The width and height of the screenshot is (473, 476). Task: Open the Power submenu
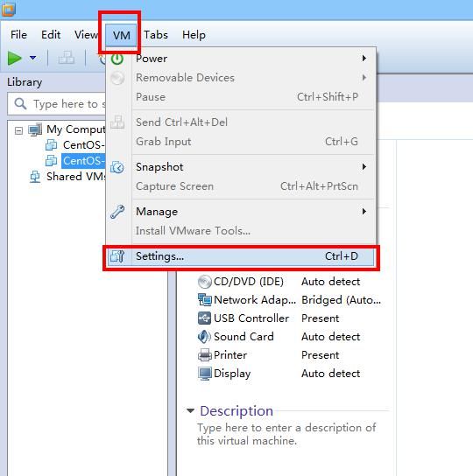pyautogui.click(x=241, y=59)
